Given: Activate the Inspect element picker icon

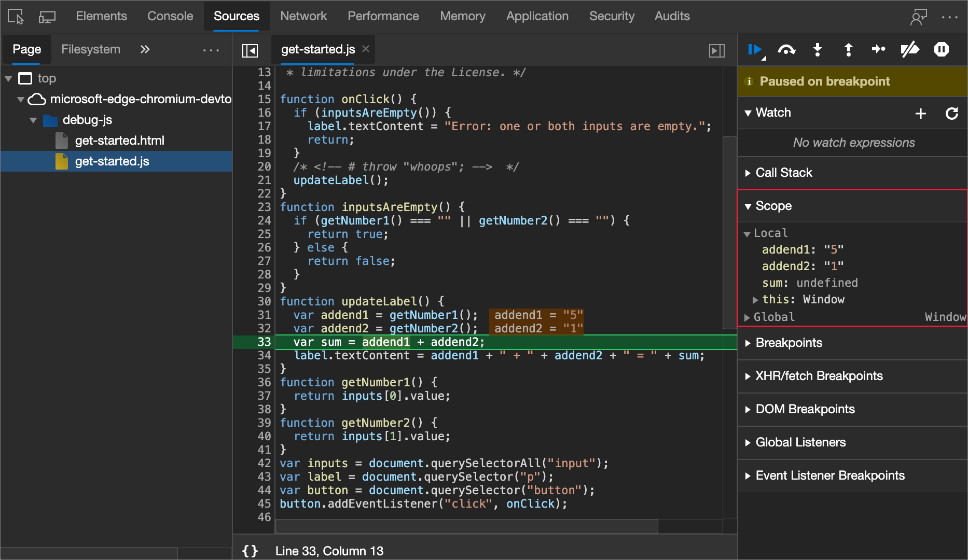Looking at the screenshot, I should point(15,16).
